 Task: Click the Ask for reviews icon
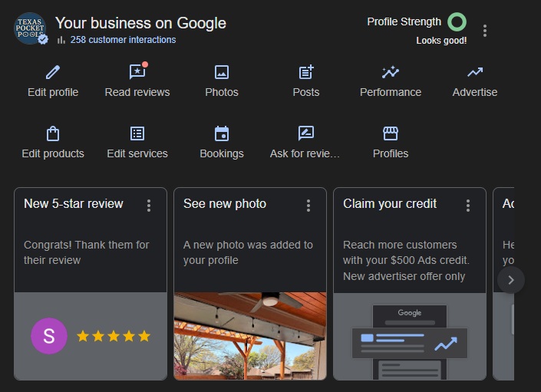pos(306,134)
